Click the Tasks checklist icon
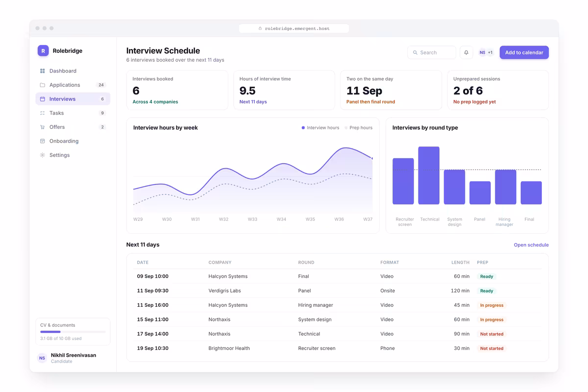 42,113
